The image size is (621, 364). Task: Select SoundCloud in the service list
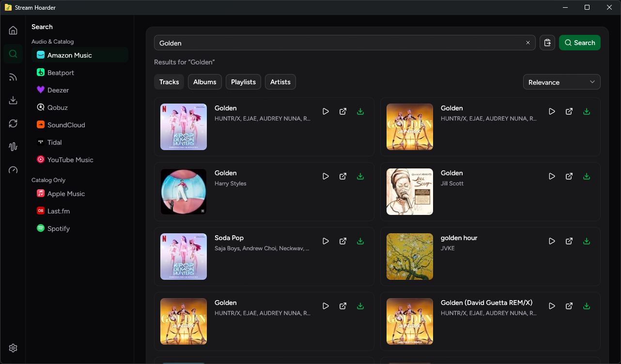pyautogui.click(x=80, y=125)
